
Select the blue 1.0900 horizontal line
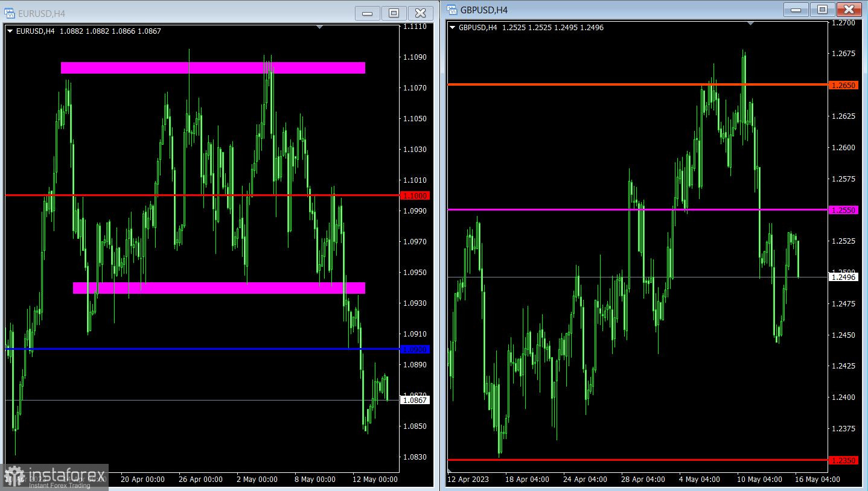pos(202,349)
